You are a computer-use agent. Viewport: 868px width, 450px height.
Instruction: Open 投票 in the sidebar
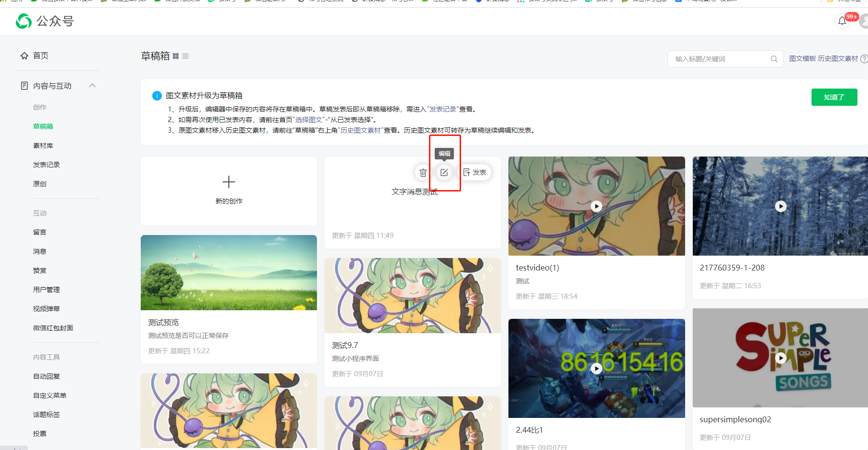click(40, 434)
